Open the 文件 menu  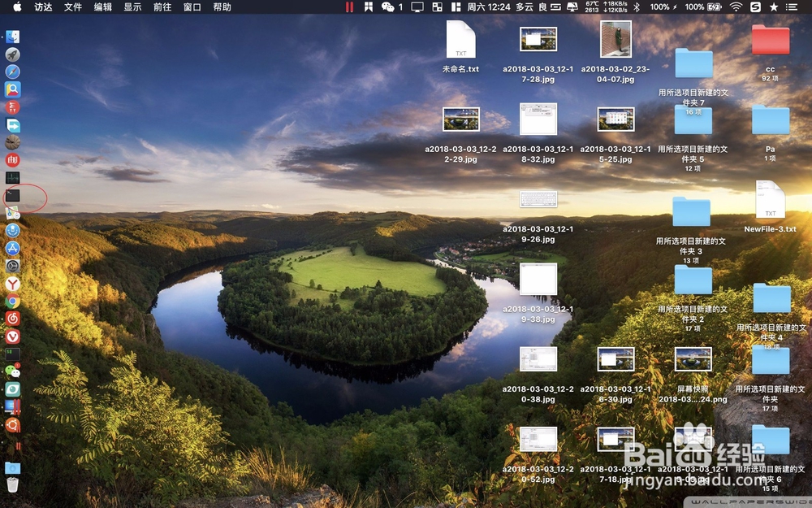pos(73,7)
